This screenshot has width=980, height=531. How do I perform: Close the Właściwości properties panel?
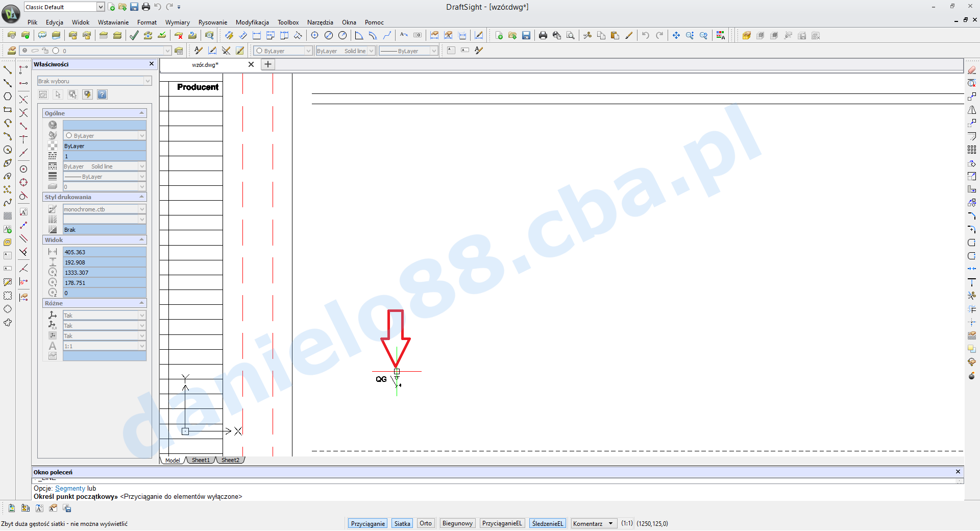pyautogui.click(x=152, y=64)
